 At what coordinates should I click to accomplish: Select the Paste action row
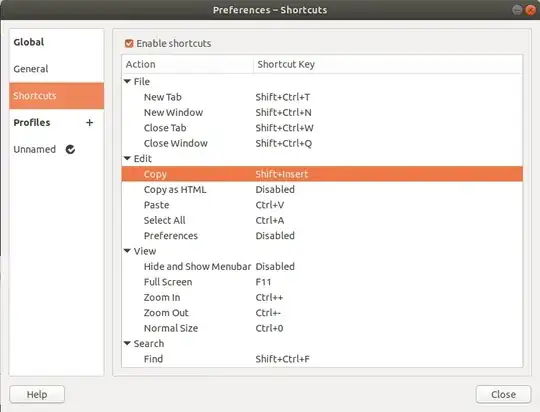click(322, 205)
